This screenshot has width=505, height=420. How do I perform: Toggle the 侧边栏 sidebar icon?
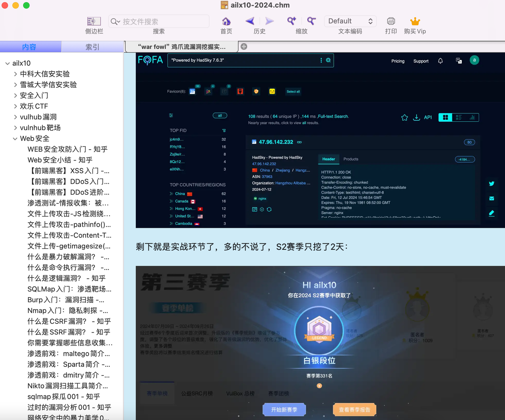(93, 21)
